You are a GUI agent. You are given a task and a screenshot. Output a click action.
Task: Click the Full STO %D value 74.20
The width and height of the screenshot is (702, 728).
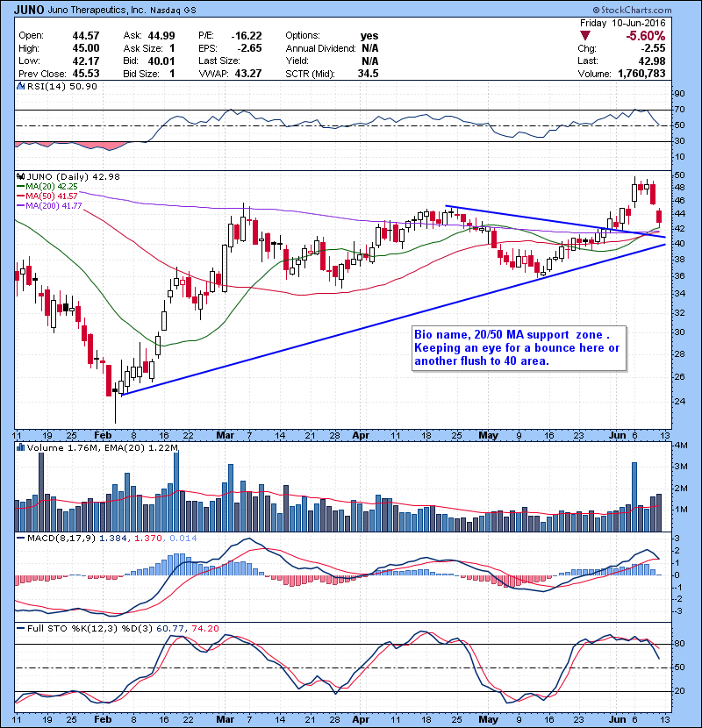click(204, 628)
